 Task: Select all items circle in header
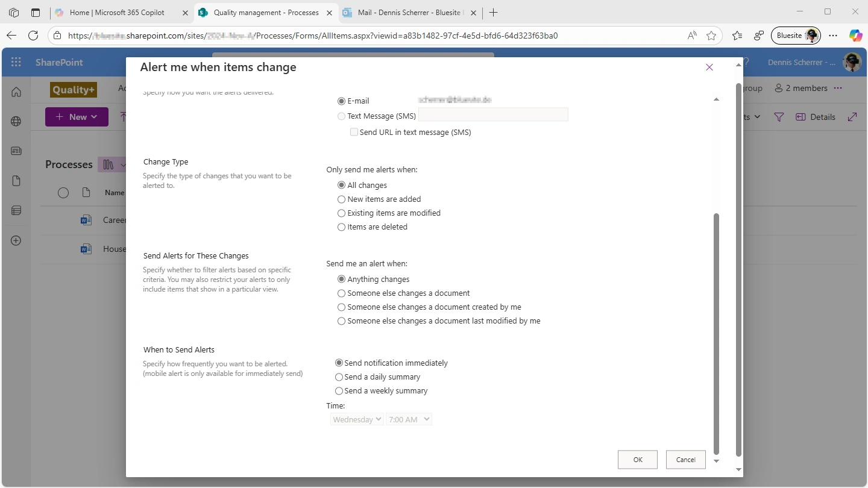[63, 193]
